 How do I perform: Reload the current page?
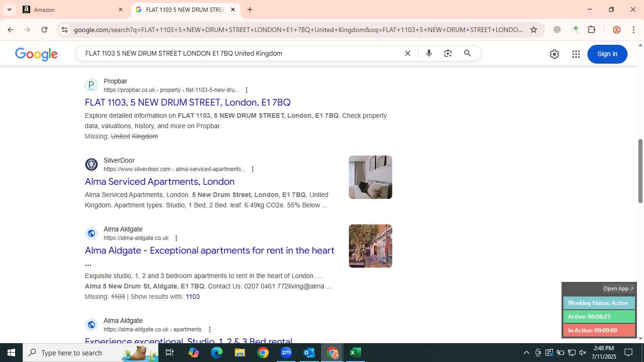coord(44,30)
